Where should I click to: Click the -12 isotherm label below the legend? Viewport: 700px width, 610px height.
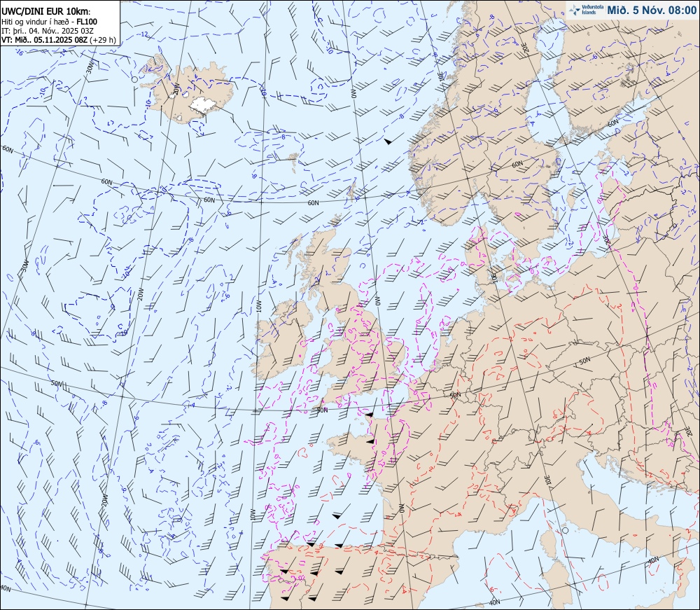(x=144, y=34)
